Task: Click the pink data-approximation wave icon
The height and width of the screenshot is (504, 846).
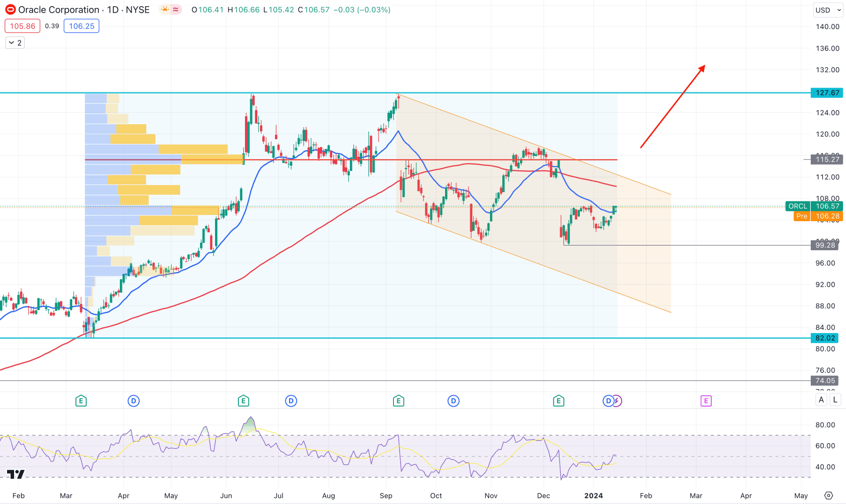Action: pyautogui.click(x=176, y=10)
